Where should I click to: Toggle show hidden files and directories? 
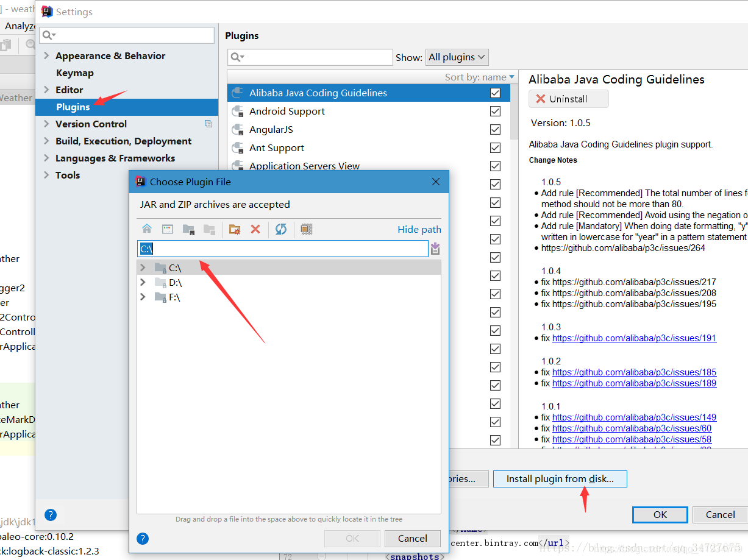click(307, 229)
